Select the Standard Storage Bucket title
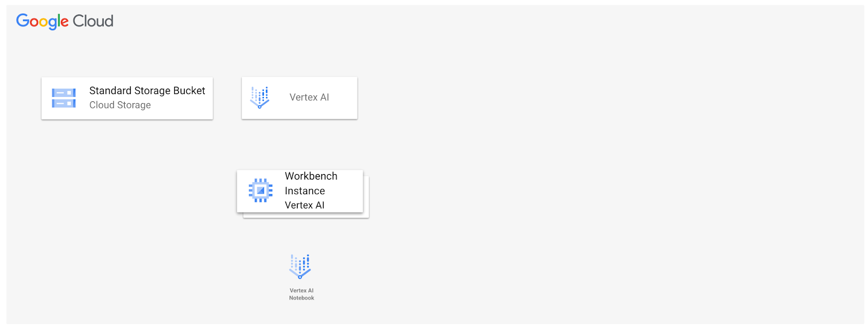Image resolution: width=868 pixels, height=329 pixels. (x=147, y=91)
